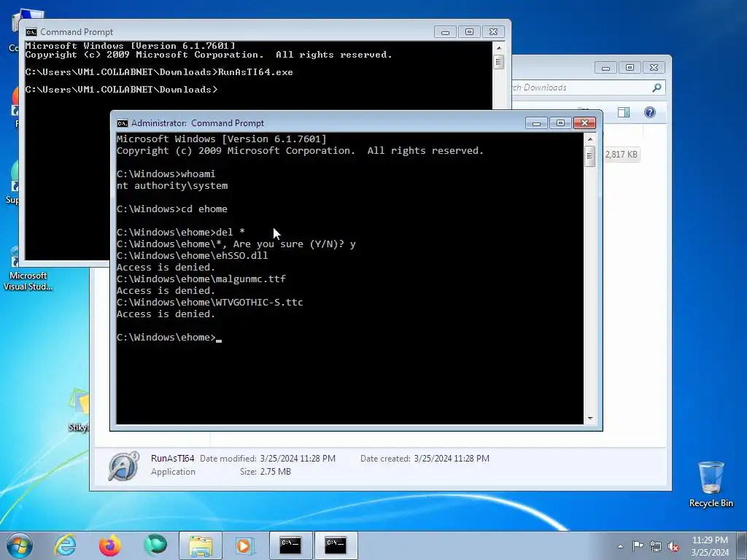Click the search magnifier in the Downloads window
This screenshot has width=747, height=560.
[657, 87]
